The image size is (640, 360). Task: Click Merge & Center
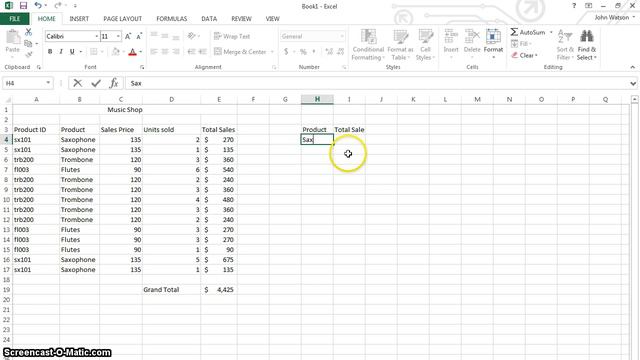tap(240, 52)
